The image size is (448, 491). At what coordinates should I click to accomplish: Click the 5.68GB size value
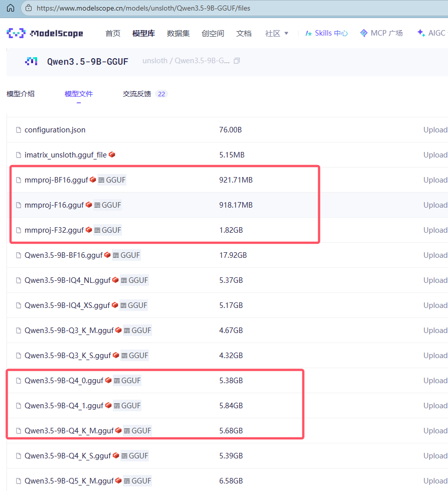[x=231, y=430]
